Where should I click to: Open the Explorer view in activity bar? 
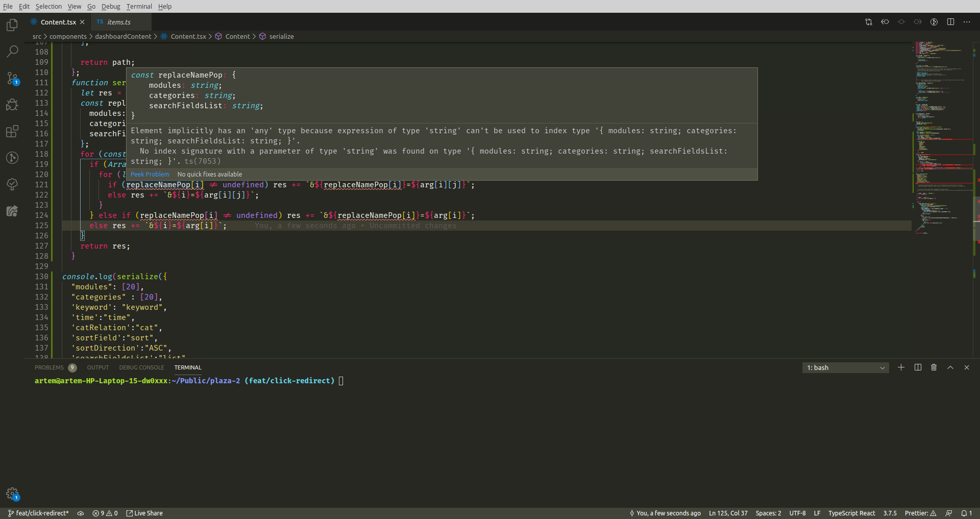pos(12,24)
